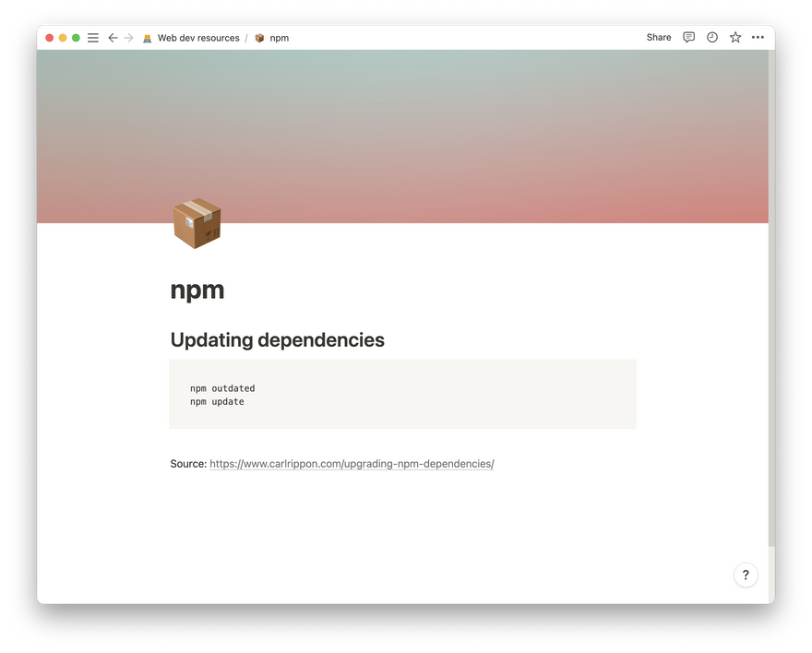The height and width of the screenshot is (653, 812).
Task: Open the page comments icon
Action: tap(688, 38)
